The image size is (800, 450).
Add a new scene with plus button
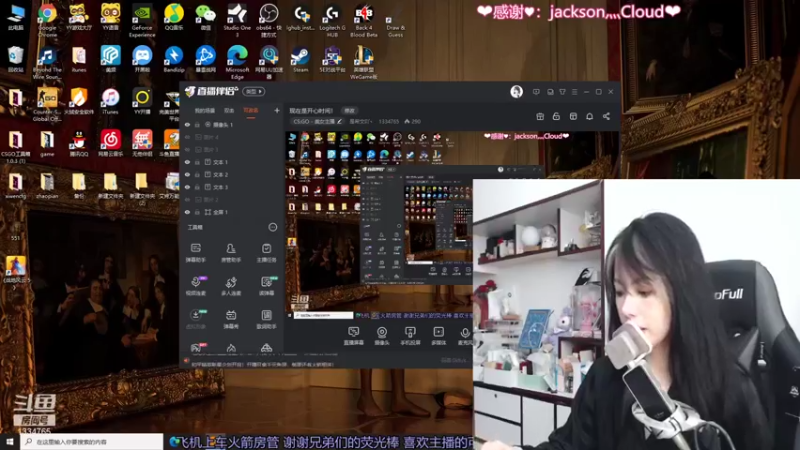[277, 110]
